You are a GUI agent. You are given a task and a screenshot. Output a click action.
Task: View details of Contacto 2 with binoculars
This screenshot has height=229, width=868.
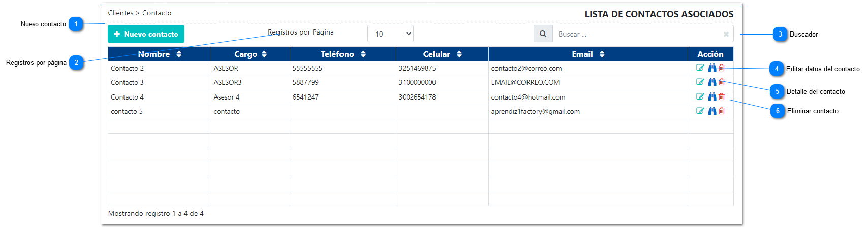point(712,68)
